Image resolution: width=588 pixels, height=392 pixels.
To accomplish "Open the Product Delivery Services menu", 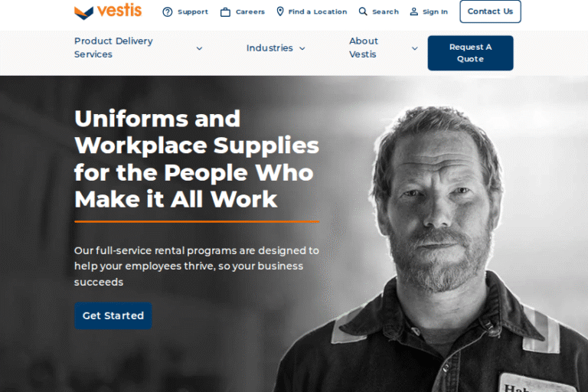I will 113,47.
